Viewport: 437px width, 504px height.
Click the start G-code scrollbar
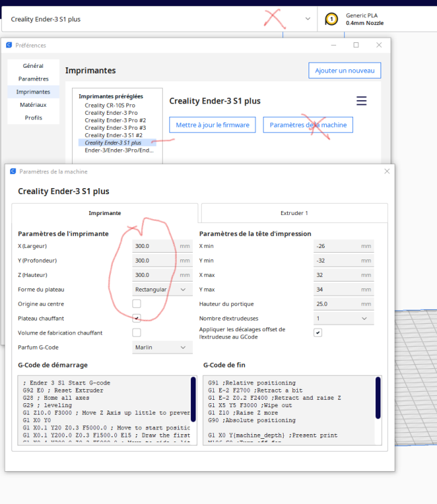click(193, 399)
